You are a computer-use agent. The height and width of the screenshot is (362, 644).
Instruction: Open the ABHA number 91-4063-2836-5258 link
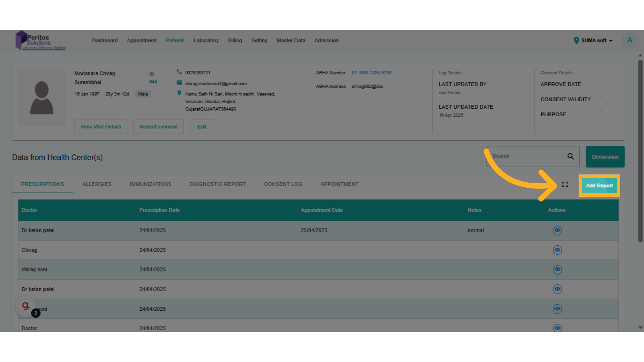(371, 73)
